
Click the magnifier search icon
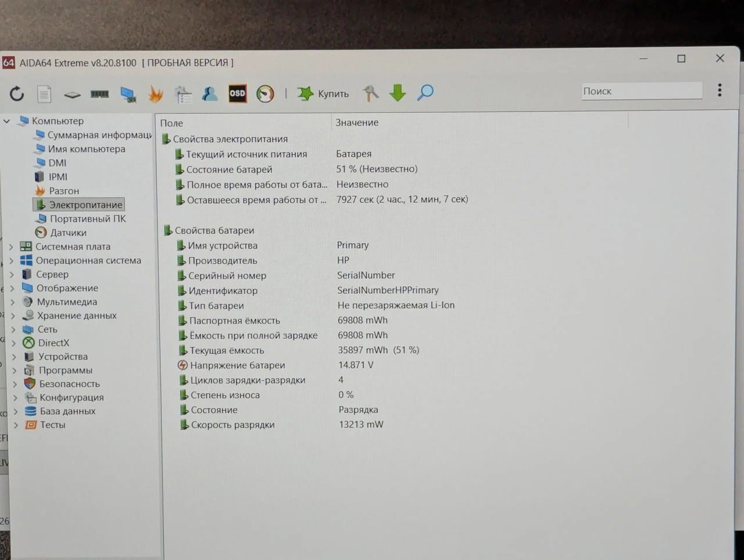click(425, 92)
